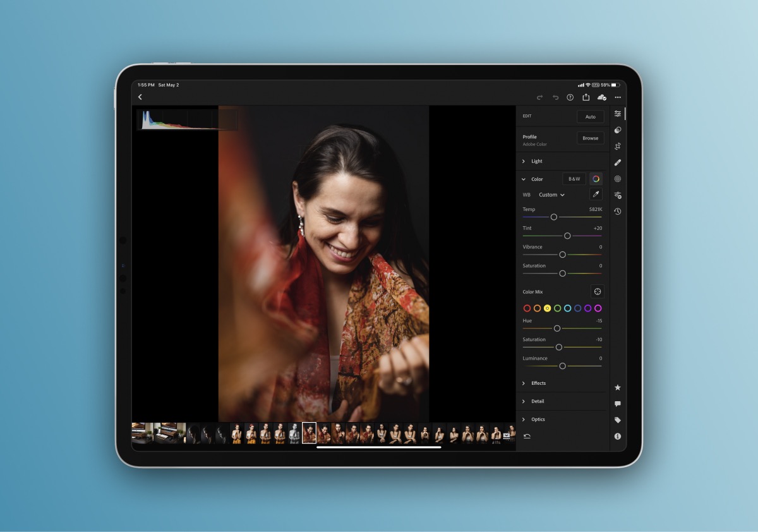
Task: Select the Edit sliders panel icon
Action: 618,114
